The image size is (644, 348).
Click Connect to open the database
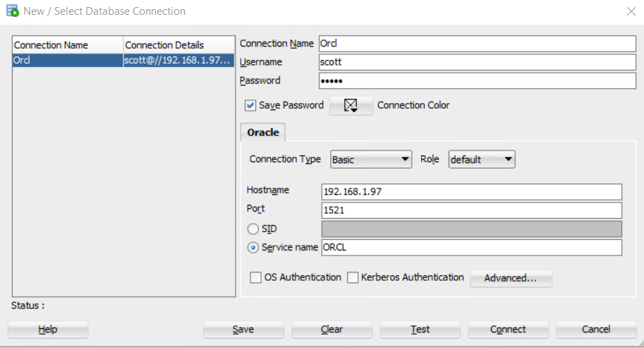[508, 330]
